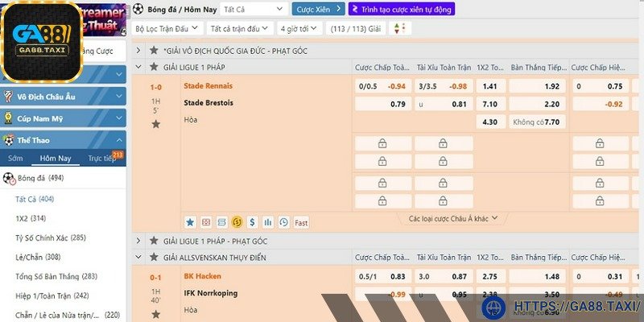Expand Các loại cược Châu Á khác
644x322 pixels.
pyautogui.click(x=453, y=217)
